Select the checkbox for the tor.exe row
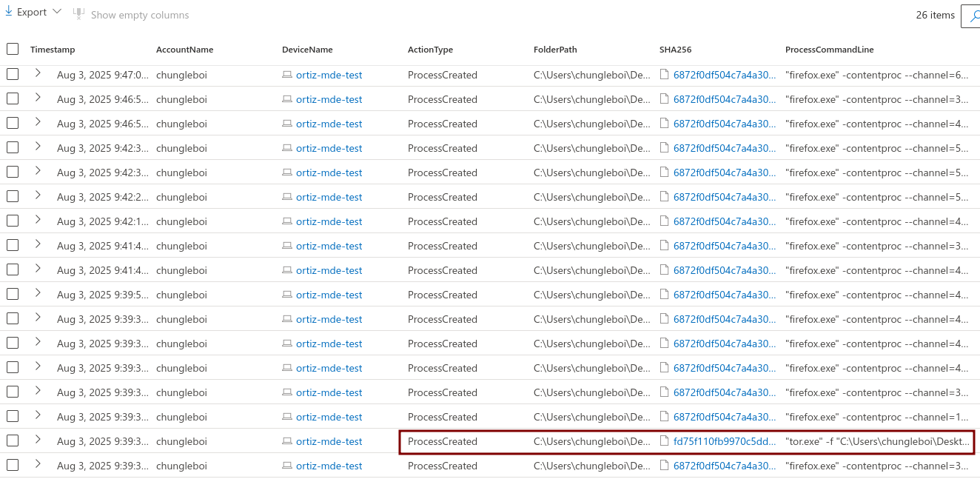Viewport: 980px width, 479px height. click(x=13, y=441)
